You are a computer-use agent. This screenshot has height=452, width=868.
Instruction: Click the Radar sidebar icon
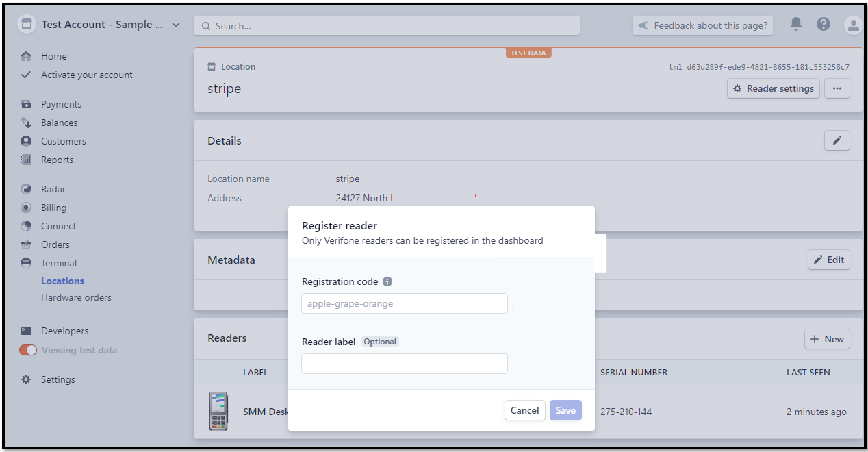[x=26, y=189]
